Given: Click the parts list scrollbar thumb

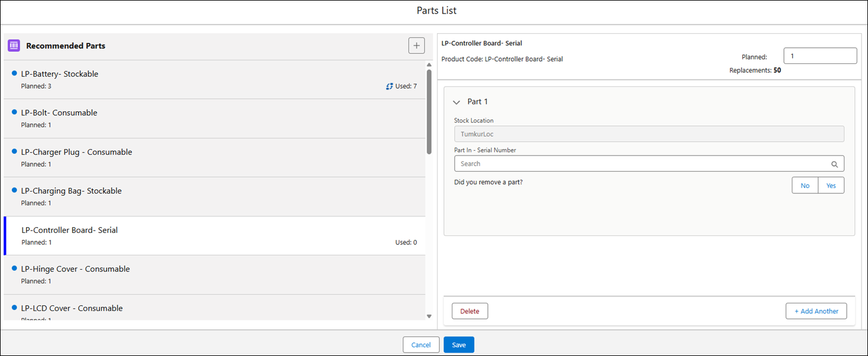Looking at the screenshot, I should point(429,112).
